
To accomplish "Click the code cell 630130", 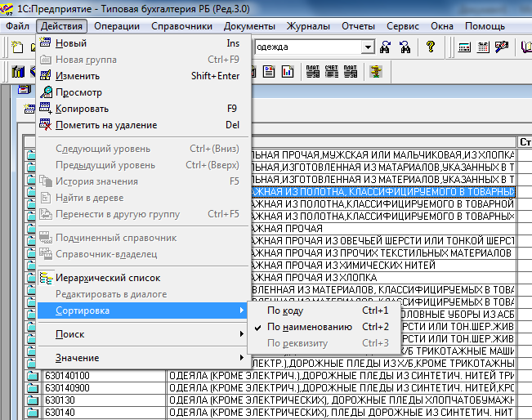I will [x=104, y=400].
